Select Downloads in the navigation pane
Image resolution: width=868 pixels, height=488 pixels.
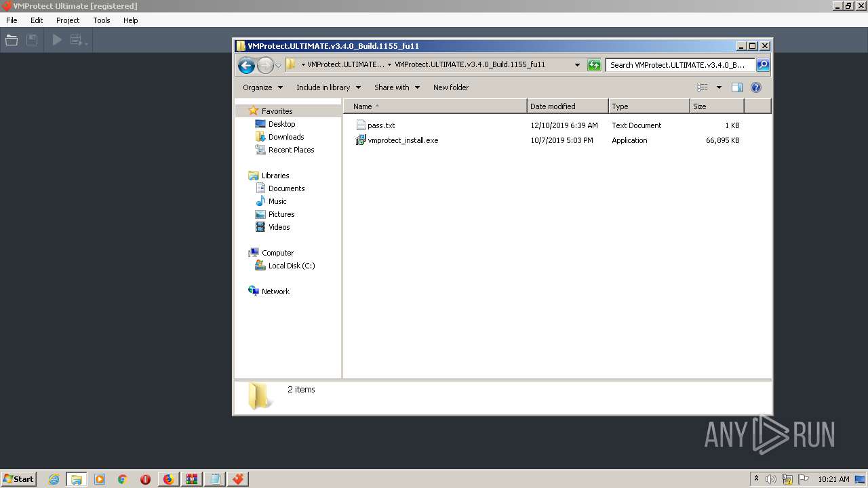tap(285, 137)
